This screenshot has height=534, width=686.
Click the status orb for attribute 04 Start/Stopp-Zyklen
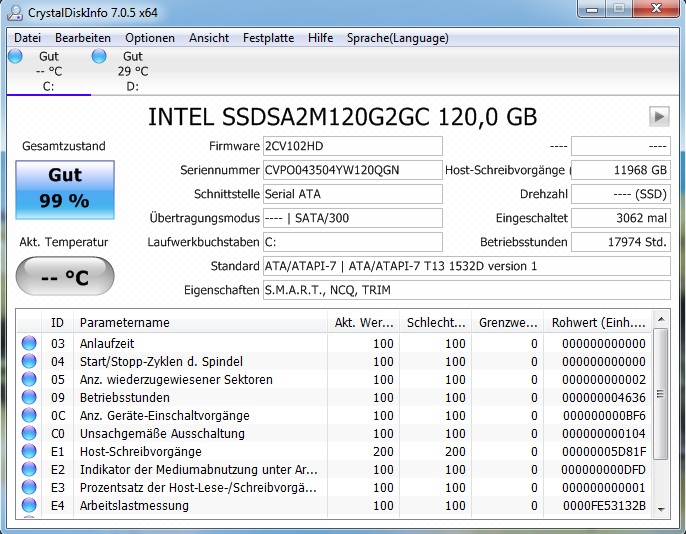(x=29, y=361)
